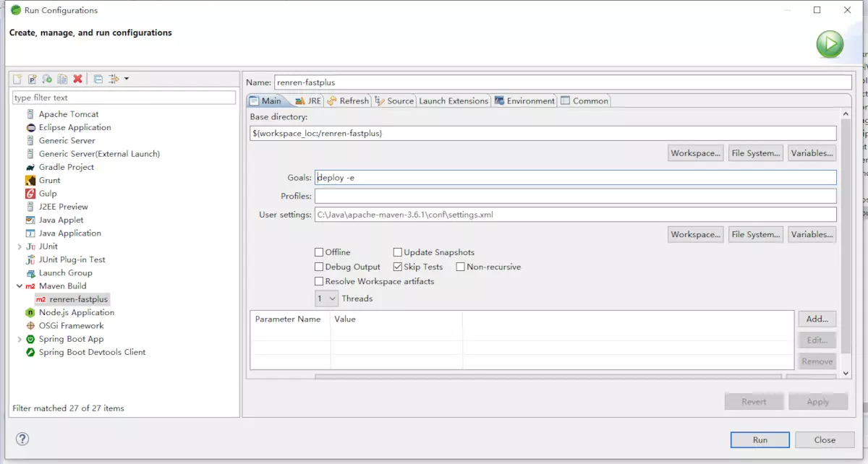The width and height of the screenshot is (868, 464).
Task: Click the Java Applet icon
Action: 30,220
